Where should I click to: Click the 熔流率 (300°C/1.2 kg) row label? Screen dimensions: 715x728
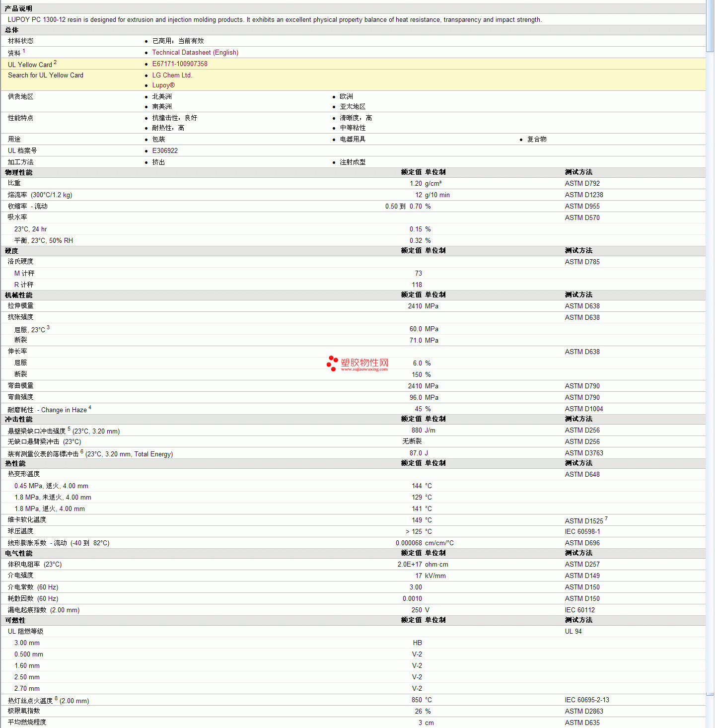(40, 195)
